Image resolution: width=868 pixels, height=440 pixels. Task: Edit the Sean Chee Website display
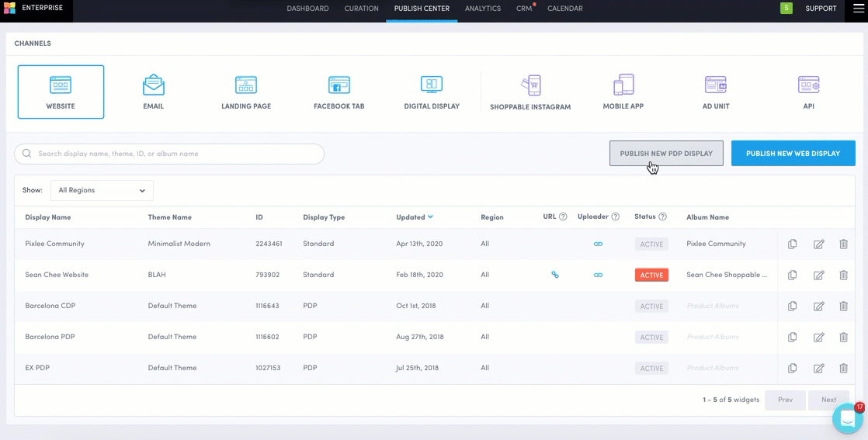click(x=818, y=275)
